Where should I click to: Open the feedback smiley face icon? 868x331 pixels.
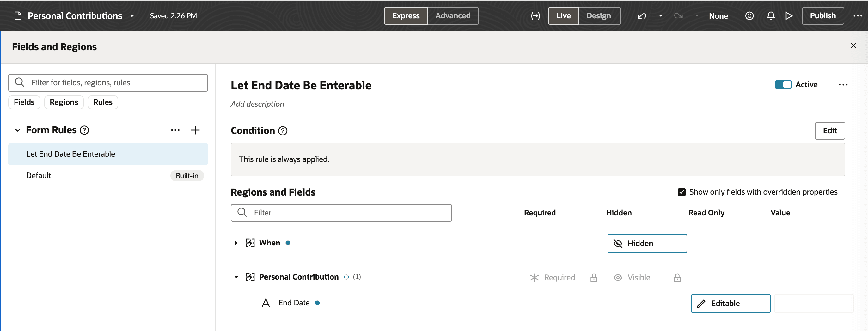pyautogui.click(x=749, y=15)
